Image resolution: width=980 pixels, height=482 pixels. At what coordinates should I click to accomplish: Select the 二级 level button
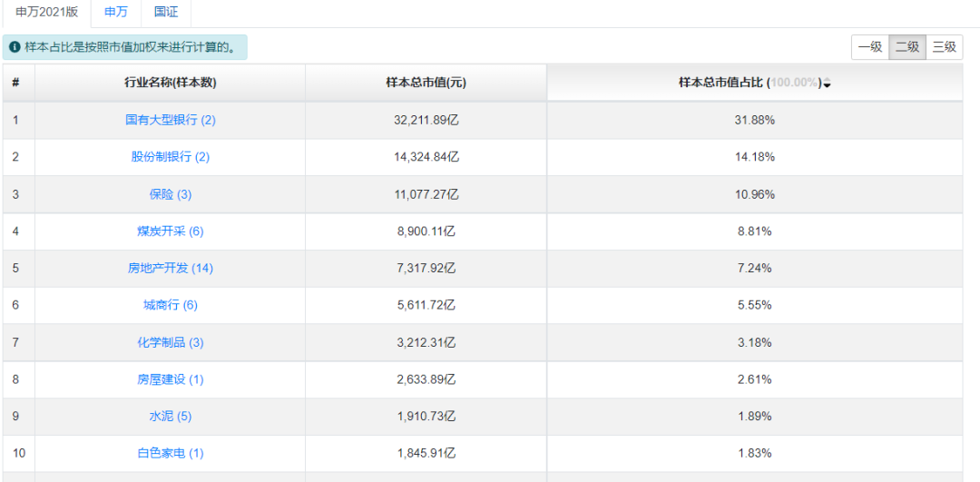point(907,47)
